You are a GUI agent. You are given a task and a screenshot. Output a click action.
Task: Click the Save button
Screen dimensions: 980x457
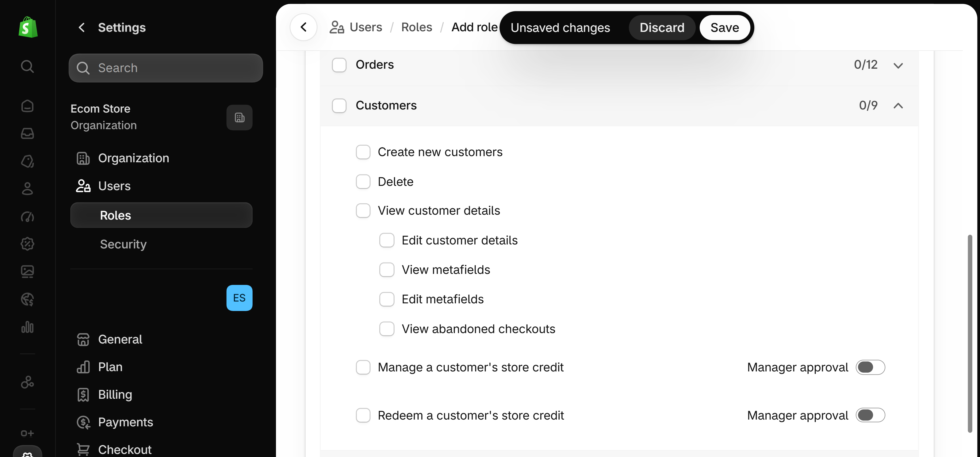coord(725,28)
